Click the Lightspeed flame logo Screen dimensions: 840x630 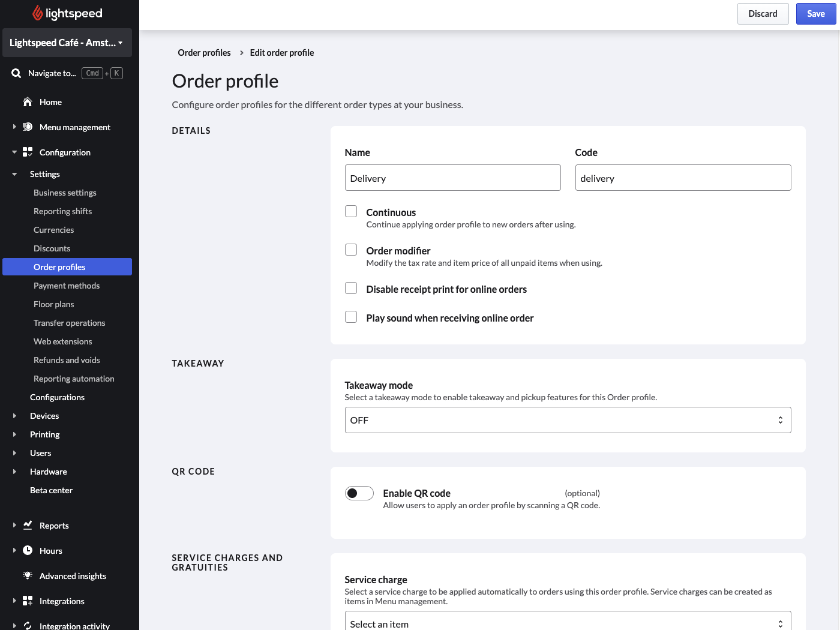coord(38,13)
